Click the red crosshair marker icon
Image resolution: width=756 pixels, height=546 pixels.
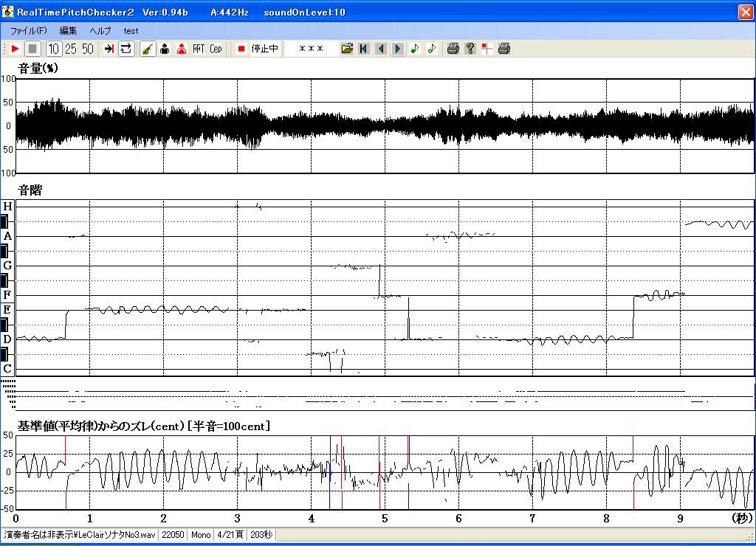tap(487, 49)
